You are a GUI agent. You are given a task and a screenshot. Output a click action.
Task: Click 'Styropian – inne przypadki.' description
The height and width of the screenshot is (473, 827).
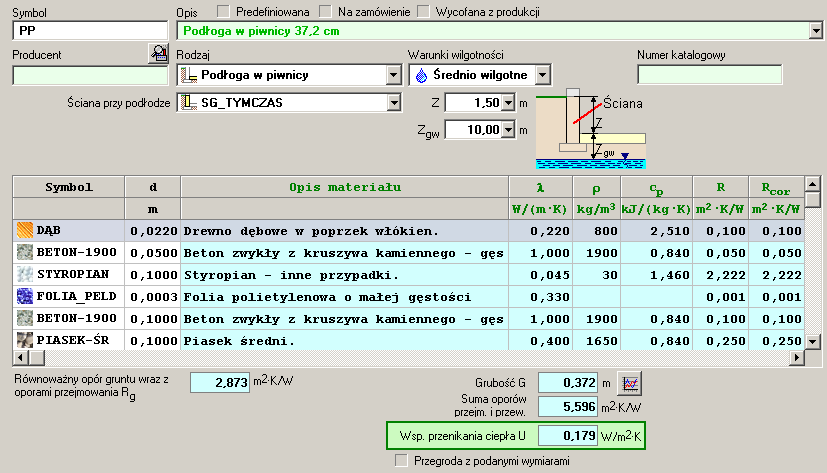tap(345, 275)
